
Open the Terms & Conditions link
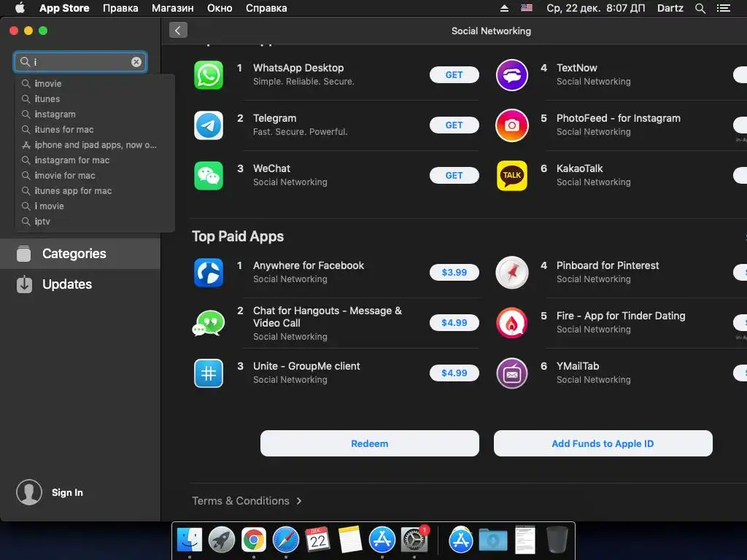click(247, 501)
